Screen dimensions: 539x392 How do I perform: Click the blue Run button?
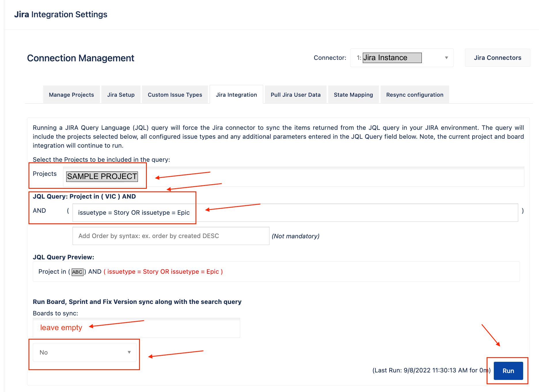pyautogui.click(x=508, y=371)
